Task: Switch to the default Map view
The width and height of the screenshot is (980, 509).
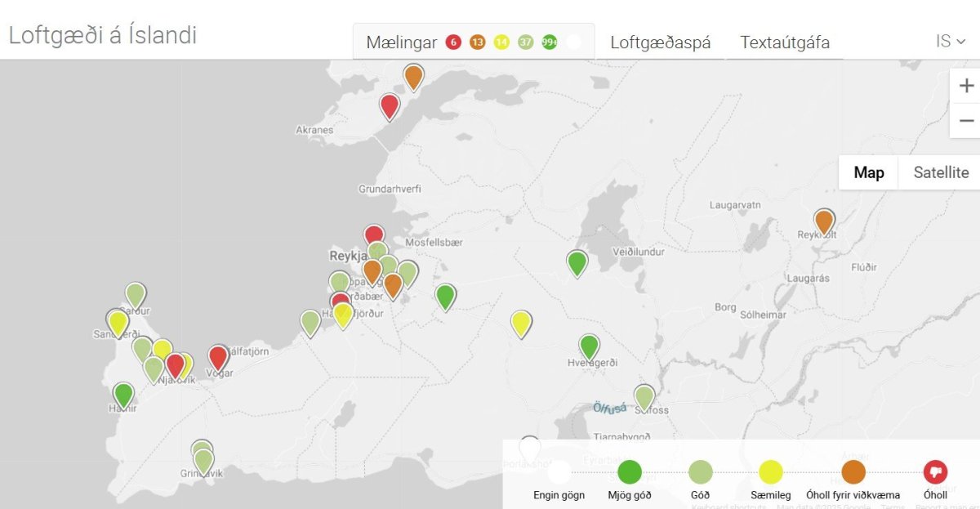Action: click(x=868, y=172)
